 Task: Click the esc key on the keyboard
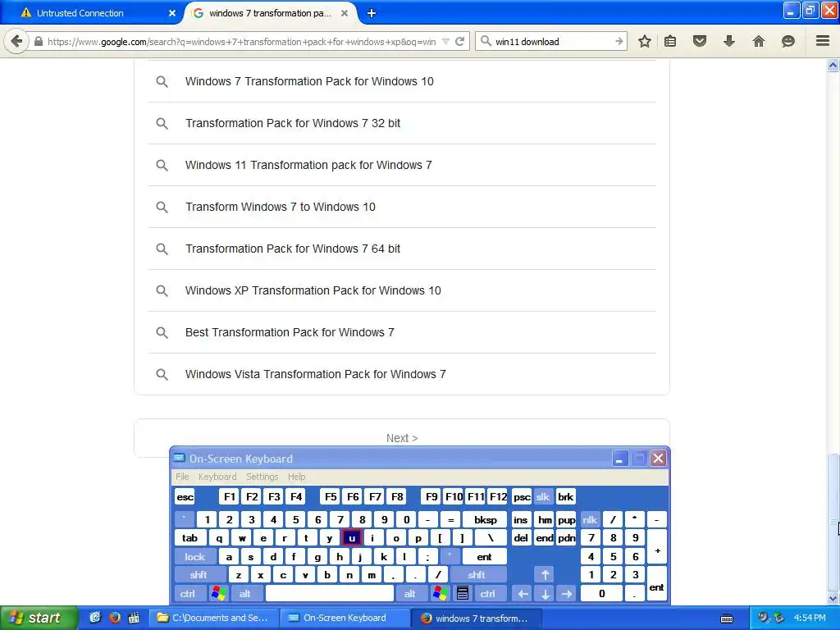pyautogui.click(x=185, y=496)
